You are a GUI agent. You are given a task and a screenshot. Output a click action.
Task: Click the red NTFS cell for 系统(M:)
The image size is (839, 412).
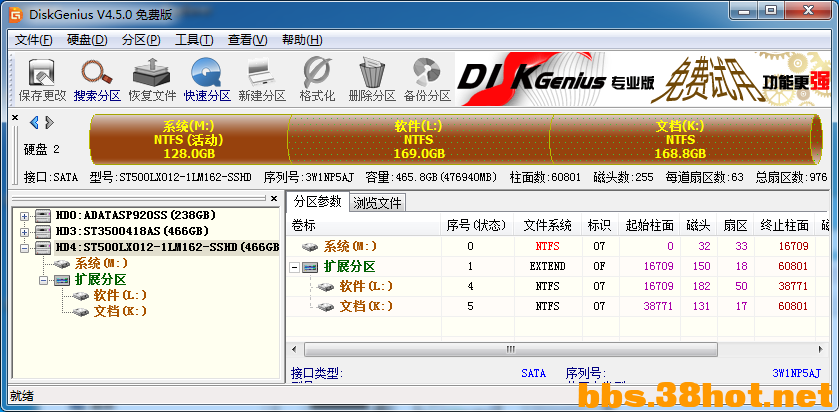pos(547,247)
